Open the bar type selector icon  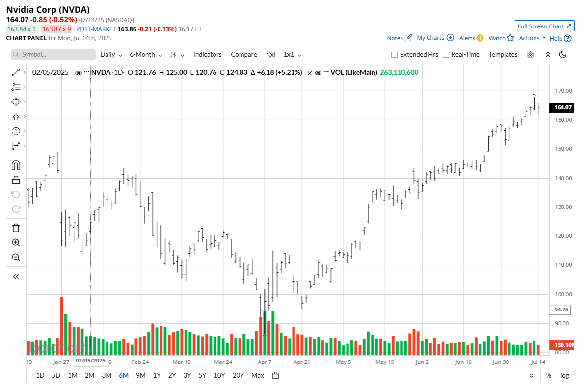click(x=173, y=55)
